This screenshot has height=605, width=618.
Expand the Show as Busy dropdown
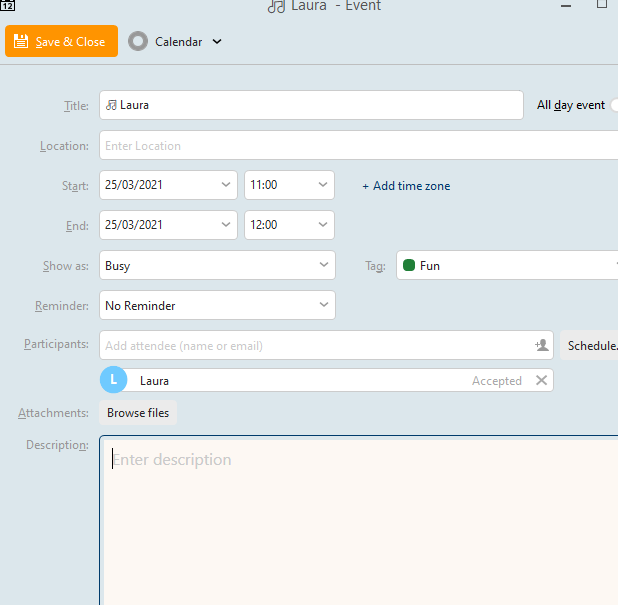coord(324,265)
